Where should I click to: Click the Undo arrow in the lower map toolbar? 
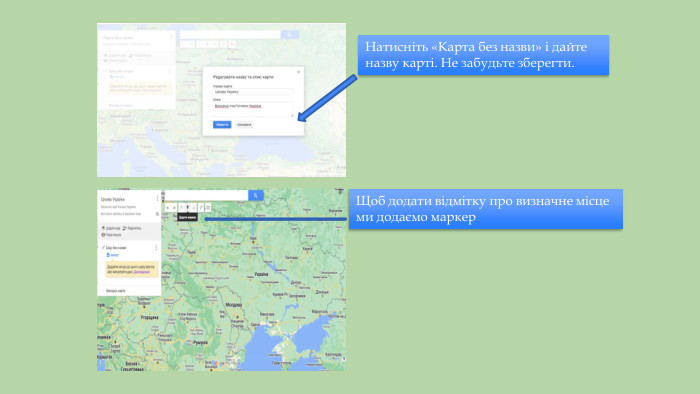click(x=168, y=207)
